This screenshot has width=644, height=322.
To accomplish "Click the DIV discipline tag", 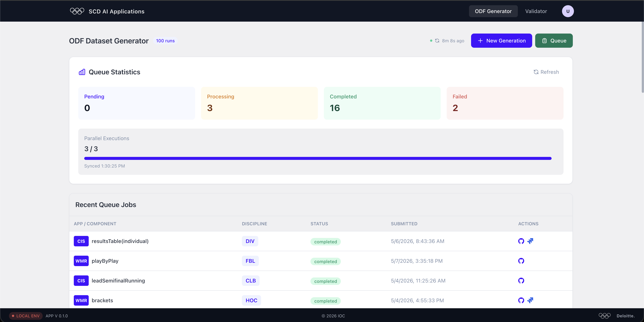I will [250, 241].
